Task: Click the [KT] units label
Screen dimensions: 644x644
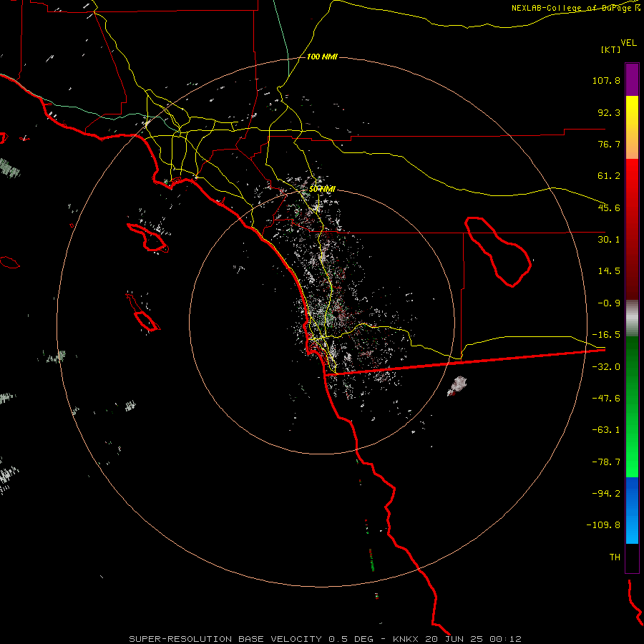Action: [x=610, y=49]
